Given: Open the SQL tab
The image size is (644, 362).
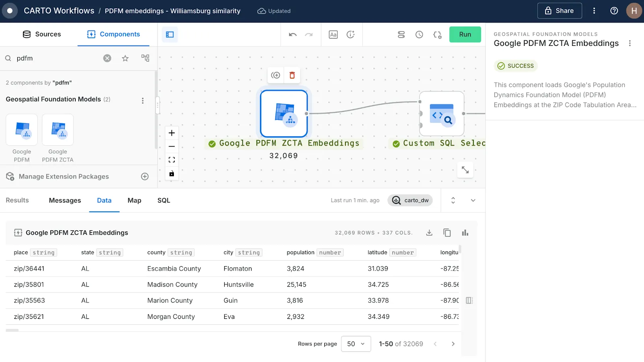Looking at the screenshot, I should point(164,201).
